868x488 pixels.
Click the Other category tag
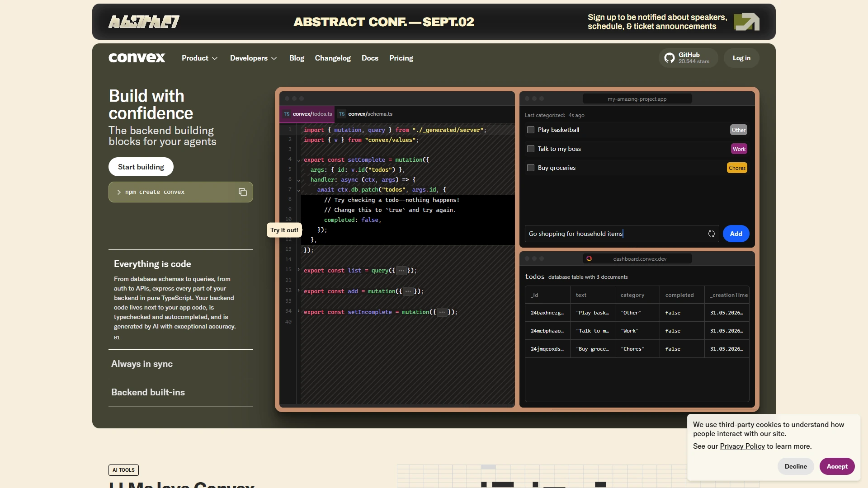coord(739,130)
